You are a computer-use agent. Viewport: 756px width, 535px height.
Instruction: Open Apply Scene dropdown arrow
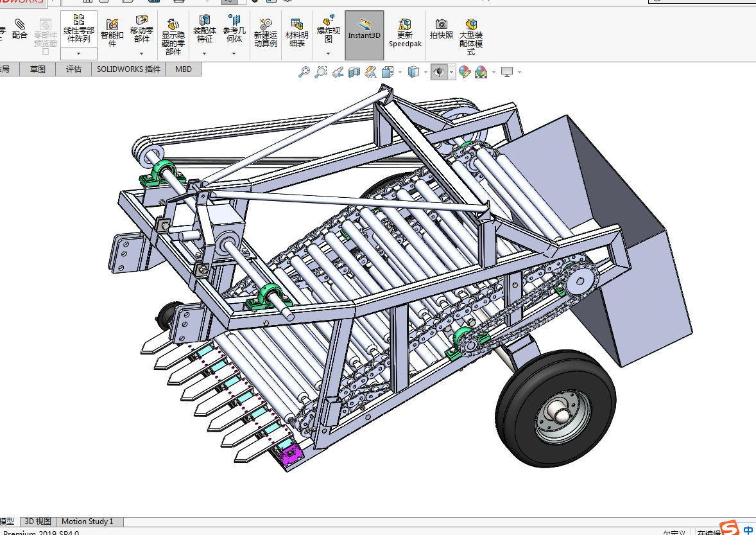tap(494, 73)
